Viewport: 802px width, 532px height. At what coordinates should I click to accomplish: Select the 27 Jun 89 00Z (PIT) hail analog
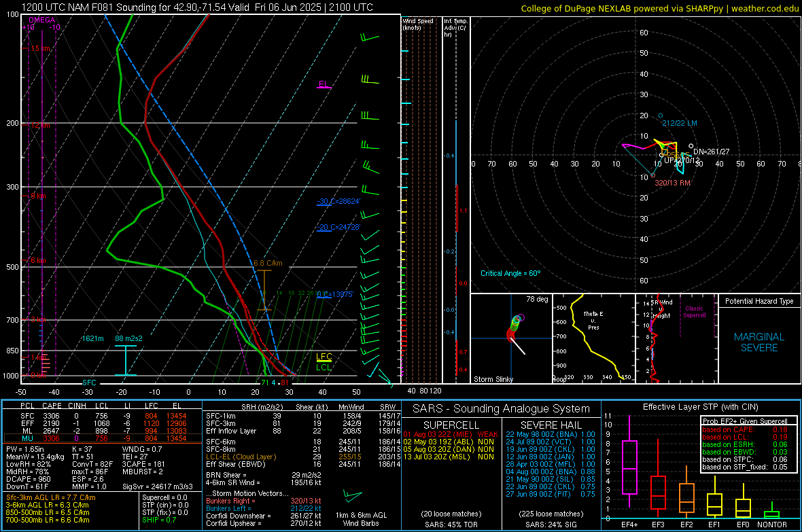pos(551,494)
